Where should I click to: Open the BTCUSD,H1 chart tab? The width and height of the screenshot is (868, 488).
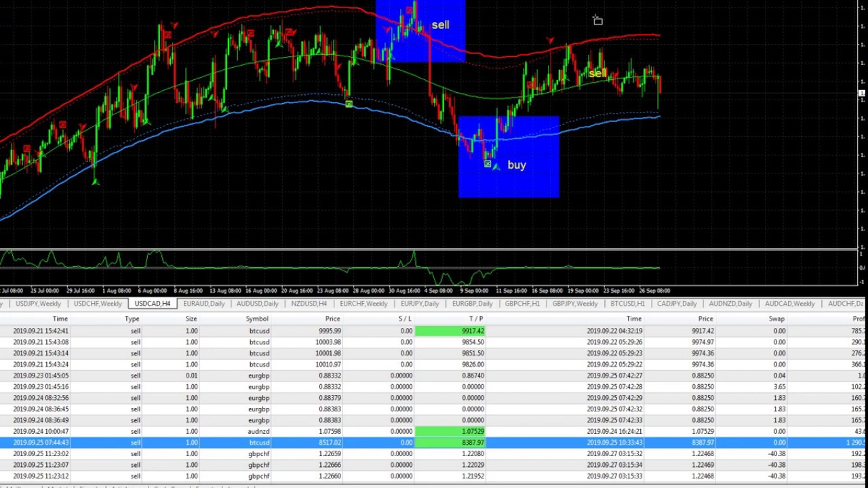click(627, 304)
